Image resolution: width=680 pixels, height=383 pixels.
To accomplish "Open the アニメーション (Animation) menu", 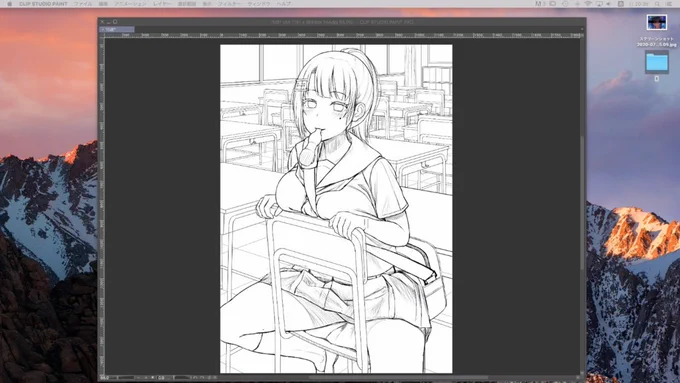I will pyautogui.click(x=130, y=3).
